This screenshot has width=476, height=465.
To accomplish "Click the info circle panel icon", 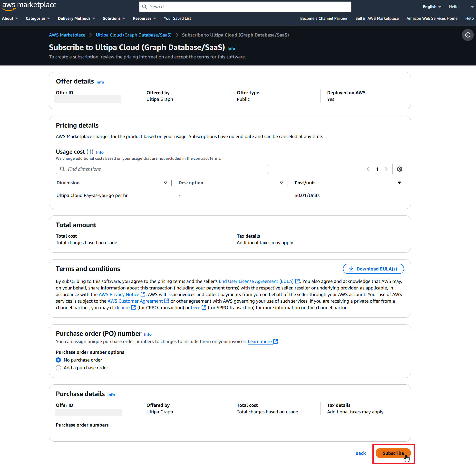I will [467, 35].
